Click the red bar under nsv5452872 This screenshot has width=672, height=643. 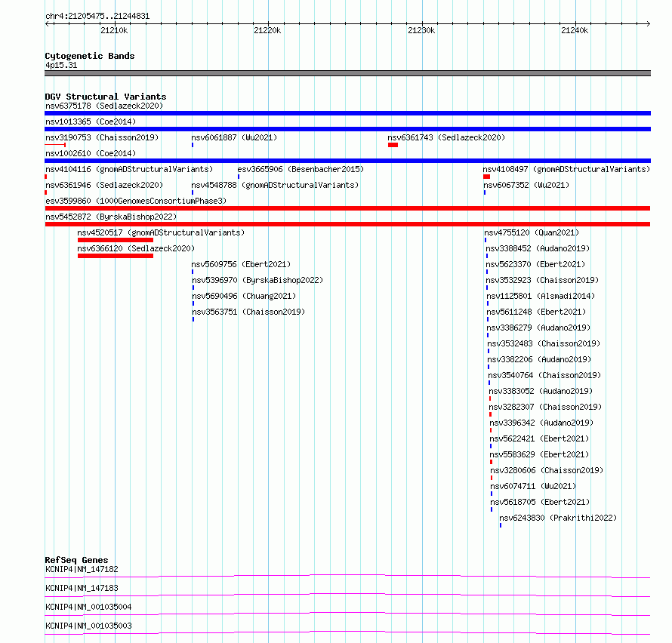point(347,224)
